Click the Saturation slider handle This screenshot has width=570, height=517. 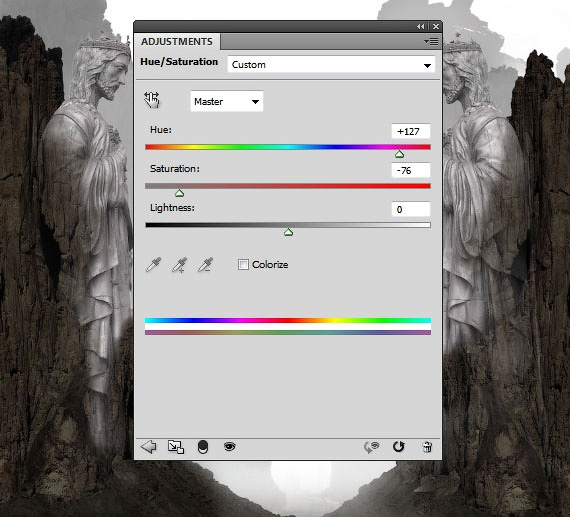(180, 193)
